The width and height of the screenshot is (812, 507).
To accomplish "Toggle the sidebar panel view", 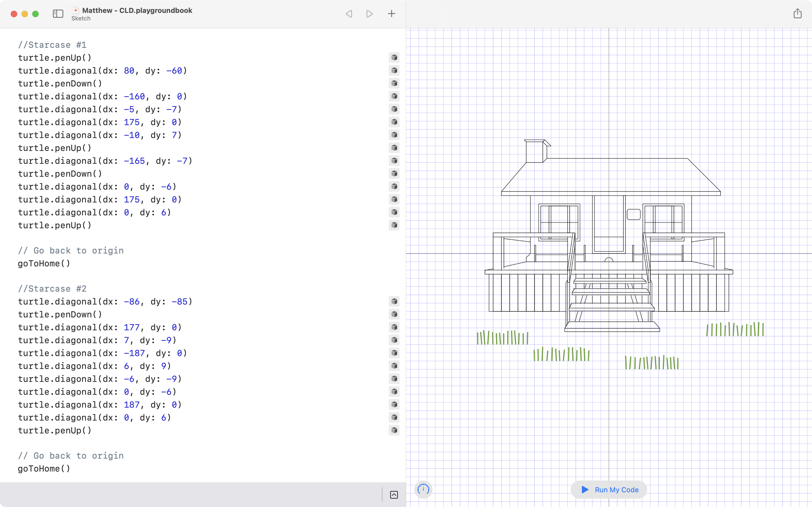I will 58,13.
